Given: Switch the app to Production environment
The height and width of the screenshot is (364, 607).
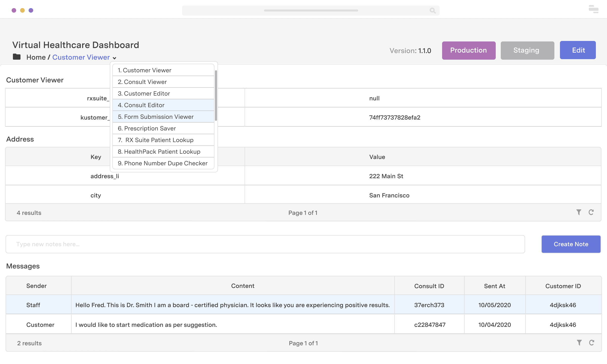Looking at the screenshot, I should coord(468,50).
